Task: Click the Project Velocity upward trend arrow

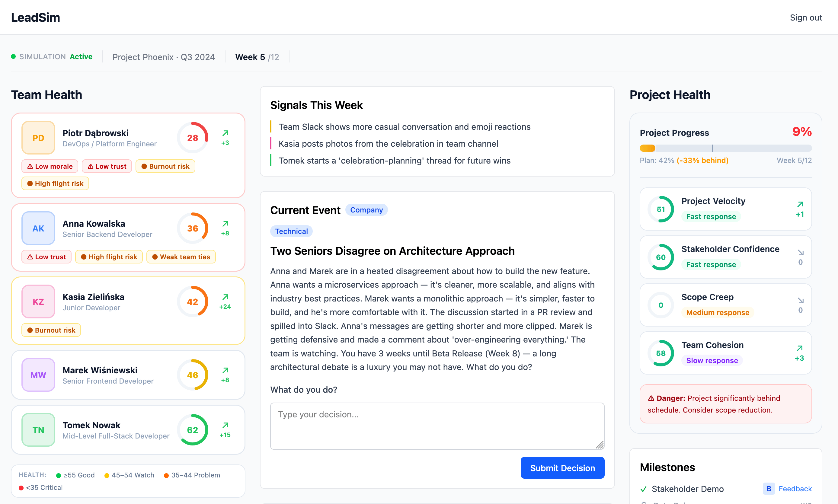Action: (800, 204)
